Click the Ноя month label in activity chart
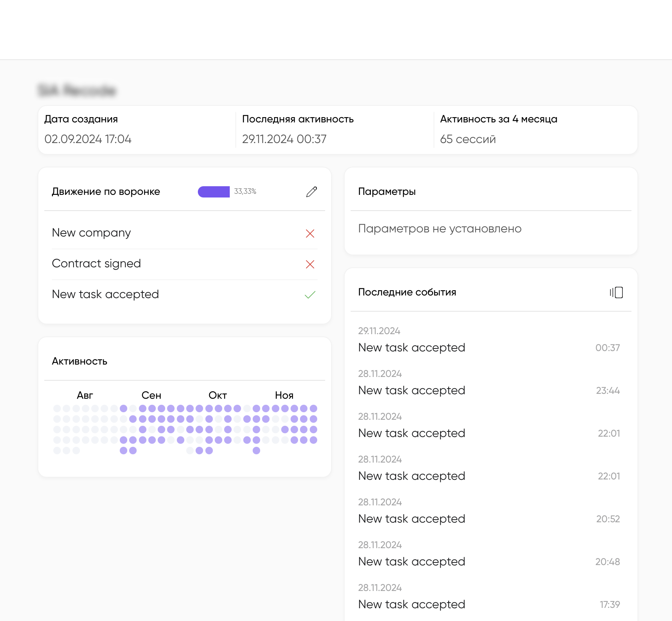The image size is (672, 621). 284,395
